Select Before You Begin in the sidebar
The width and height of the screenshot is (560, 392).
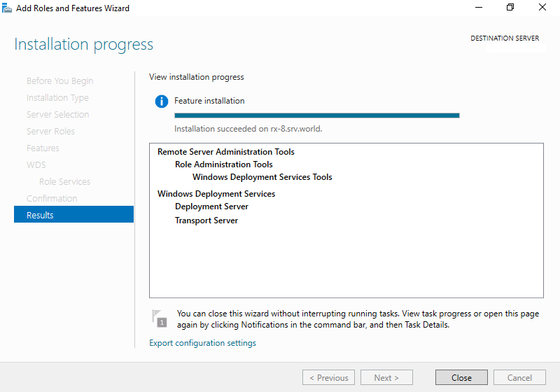(59, 81)
